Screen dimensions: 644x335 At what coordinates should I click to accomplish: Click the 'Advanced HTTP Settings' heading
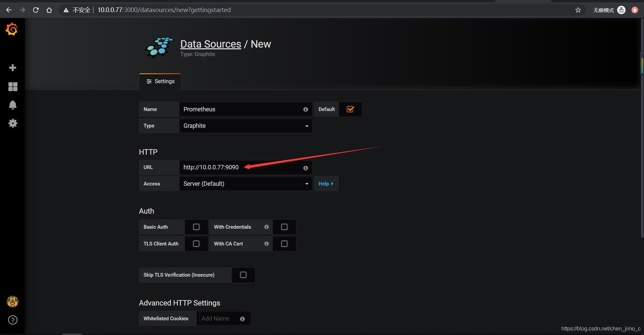(180, 303)
